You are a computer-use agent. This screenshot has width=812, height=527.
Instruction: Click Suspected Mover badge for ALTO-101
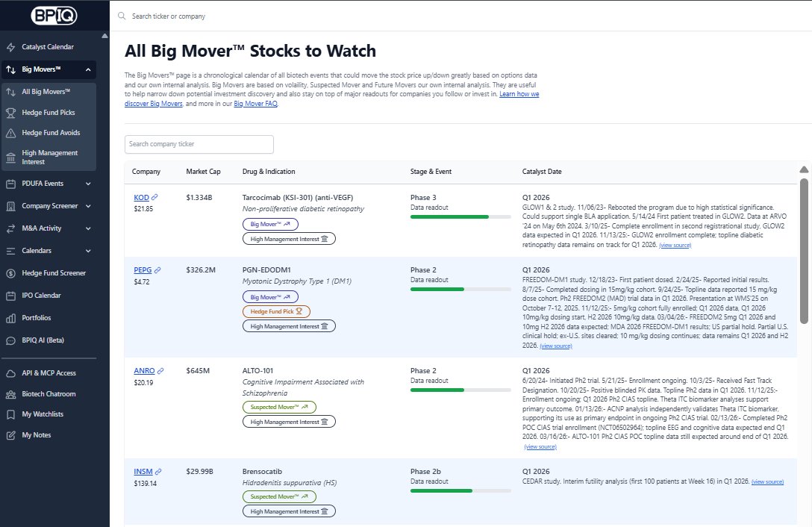[279, 408]
